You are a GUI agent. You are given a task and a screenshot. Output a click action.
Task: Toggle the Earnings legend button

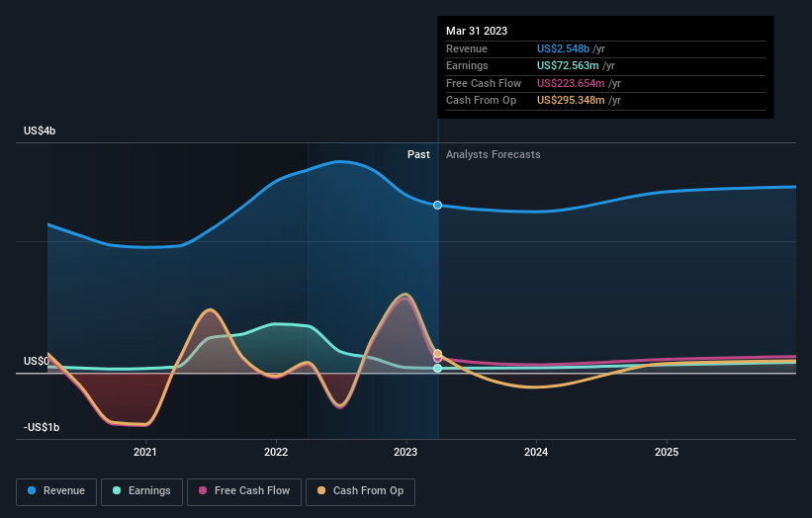pos(141,491)
